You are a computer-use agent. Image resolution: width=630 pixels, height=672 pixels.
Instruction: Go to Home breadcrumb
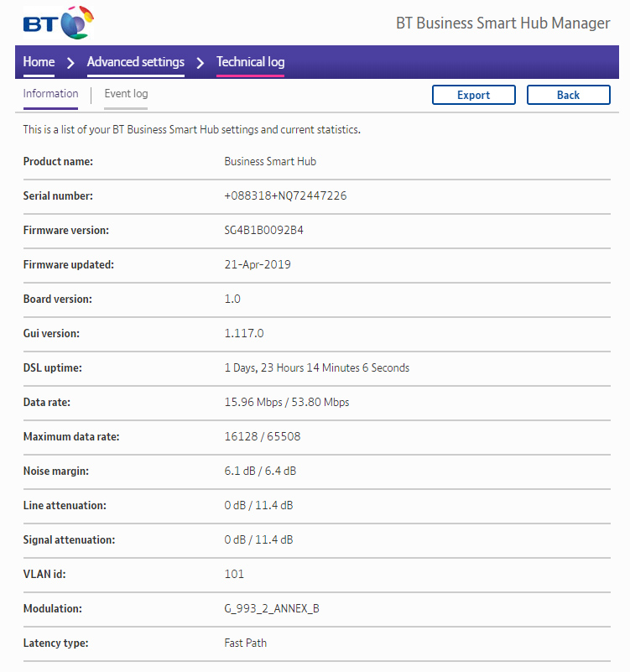(39, 62)
